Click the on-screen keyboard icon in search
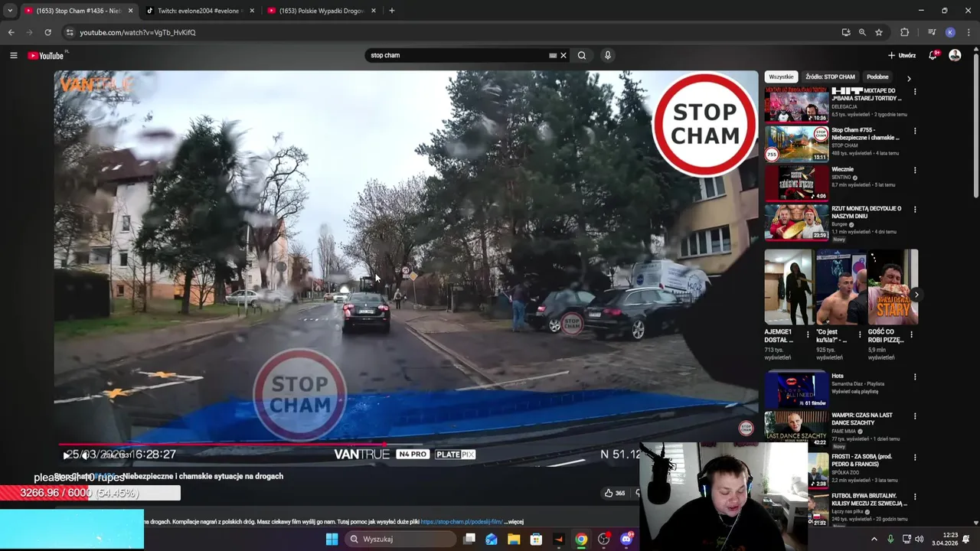Image resolution: width=980 pixels, height=551 pixels. (553, 55)
